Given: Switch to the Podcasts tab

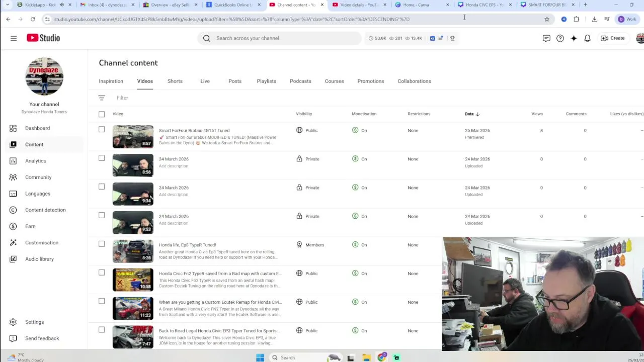Looking at the screenshot, I should click(x=300, y=81).
